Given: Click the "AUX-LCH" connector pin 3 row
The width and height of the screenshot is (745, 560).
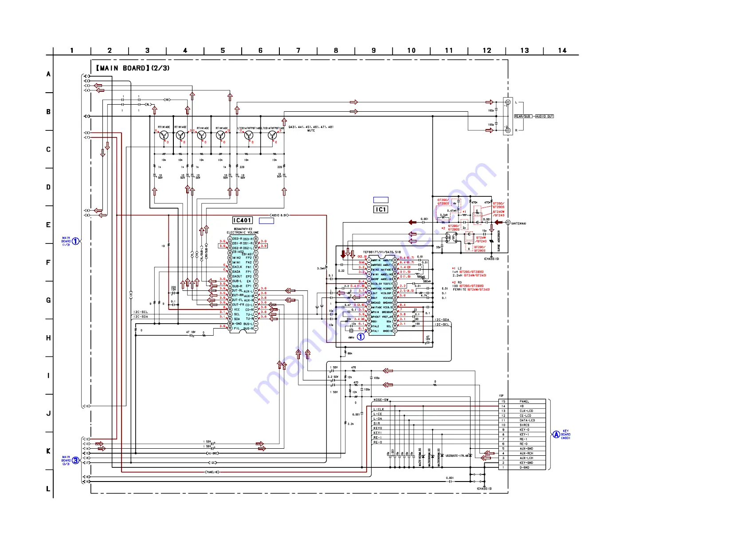Looking at the screenshot, I should pos(522,458).
